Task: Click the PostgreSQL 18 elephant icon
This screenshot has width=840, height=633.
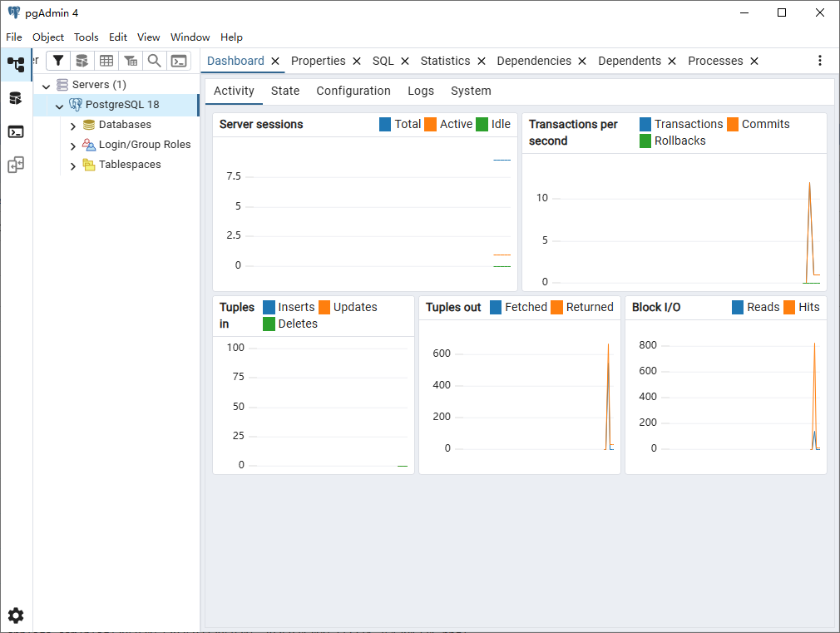Action: tap(76, 105)
